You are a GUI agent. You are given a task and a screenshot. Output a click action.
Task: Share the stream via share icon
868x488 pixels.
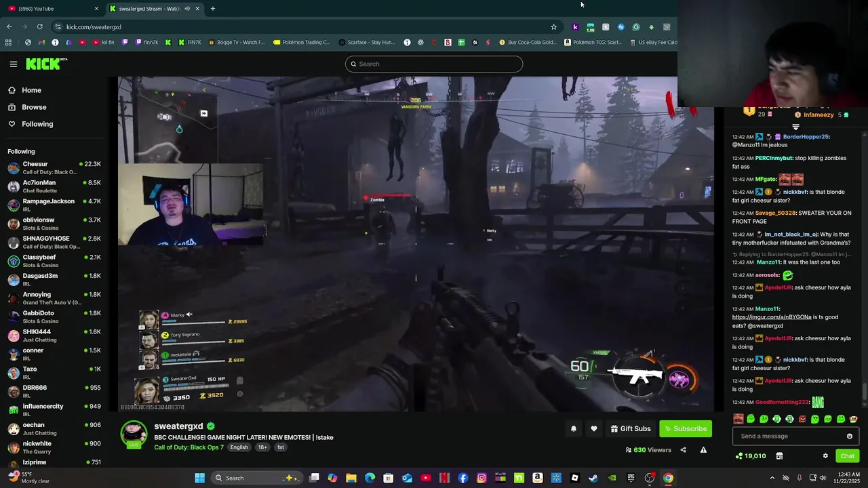click(683, 450)
